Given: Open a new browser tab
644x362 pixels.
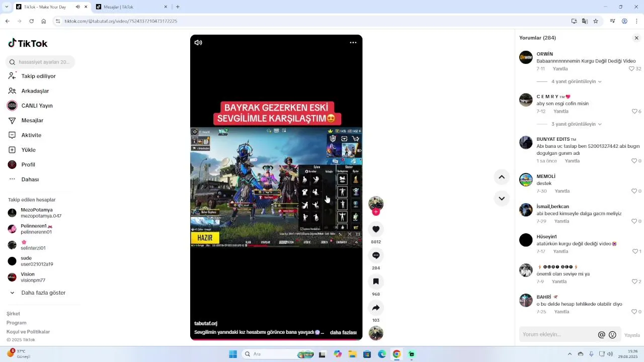Looking at the screenshot, I should pos(178,7).
